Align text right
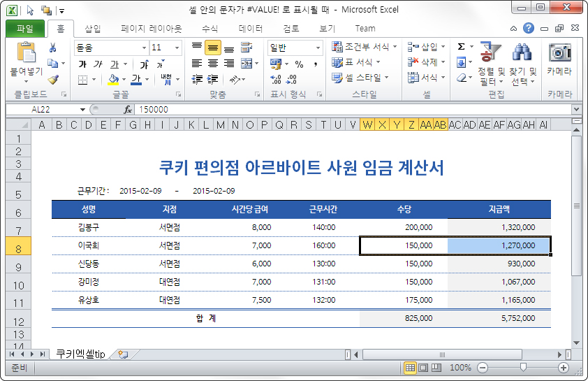The height and width of the screenshot is (381, 588). pos(229,64)
